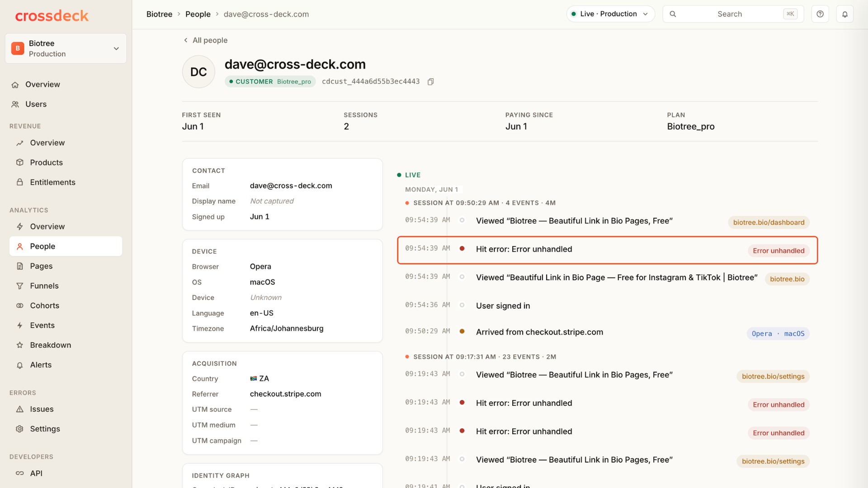Click the Africa/Johannesburg timezone value
Screen dimensions: 868x488
(x=287, y=328)
